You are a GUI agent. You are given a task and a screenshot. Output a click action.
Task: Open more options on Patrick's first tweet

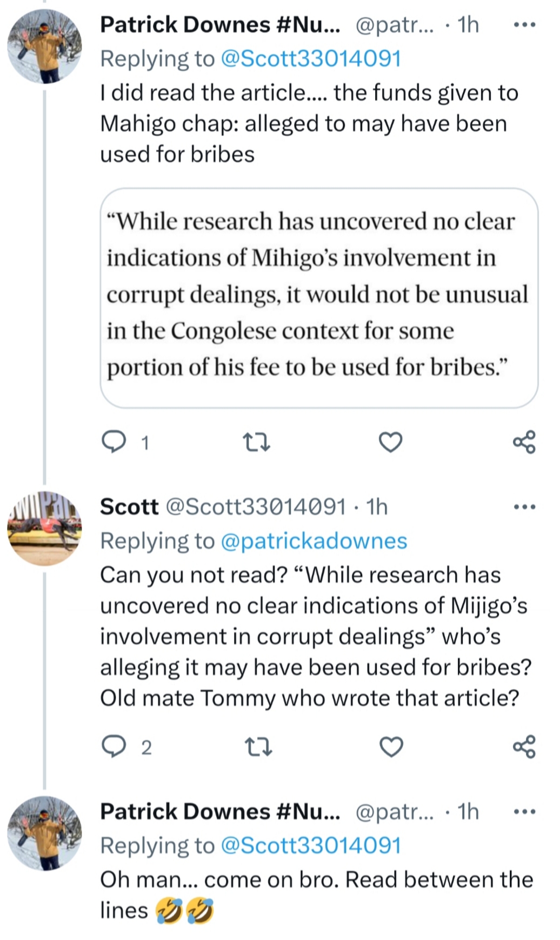pos(524,25)
